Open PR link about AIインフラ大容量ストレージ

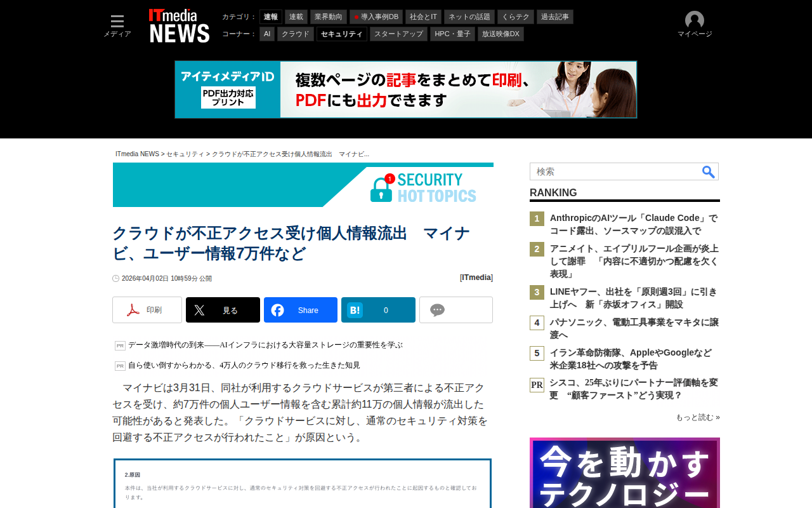click(265, 345)
